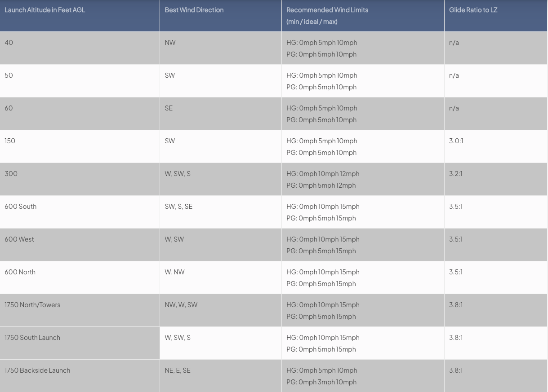
Task: Click the 1750 South Launch cell
Action: 80,343
